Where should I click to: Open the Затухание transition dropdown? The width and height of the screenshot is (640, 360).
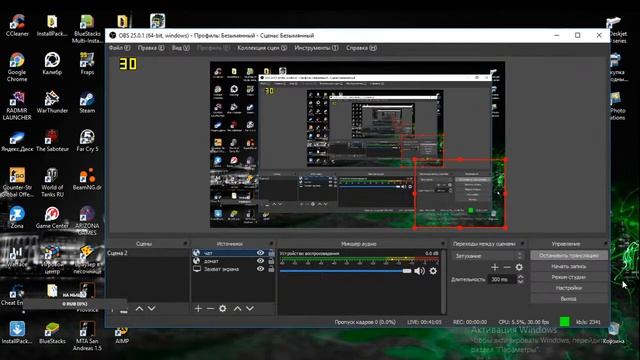click(488, 256)
